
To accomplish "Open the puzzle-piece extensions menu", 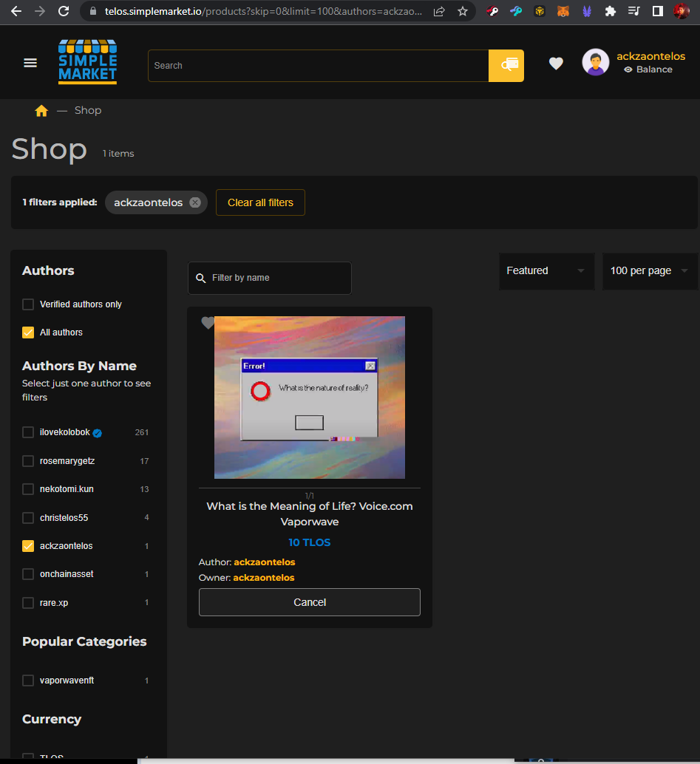I will (611, 11).
